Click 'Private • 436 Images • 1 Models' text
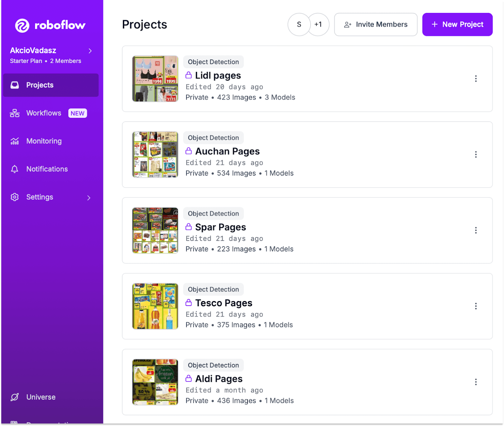The width and height of the screenshot is (504, 426). click(x=240, y=401)
